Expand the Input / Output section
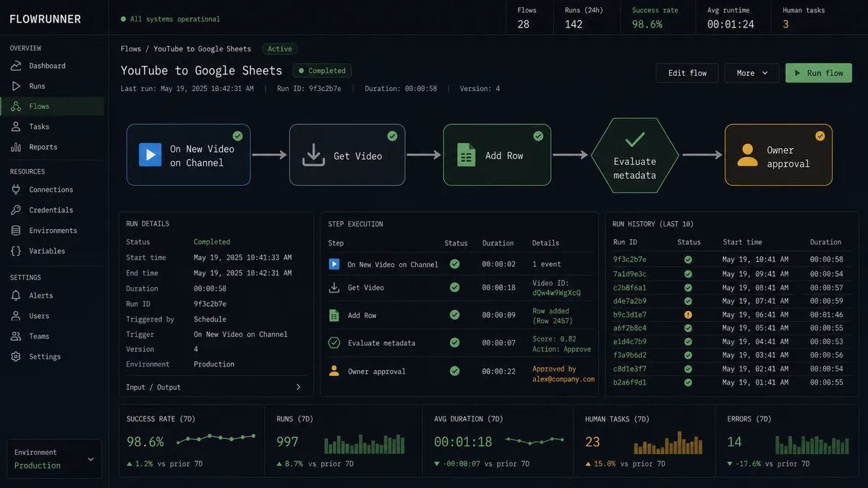The image size is (868, 488). click(213, 387)
